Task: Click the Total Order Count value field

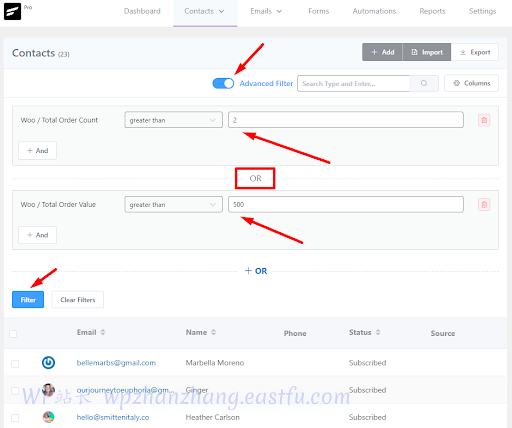Action: click(346, 120)
